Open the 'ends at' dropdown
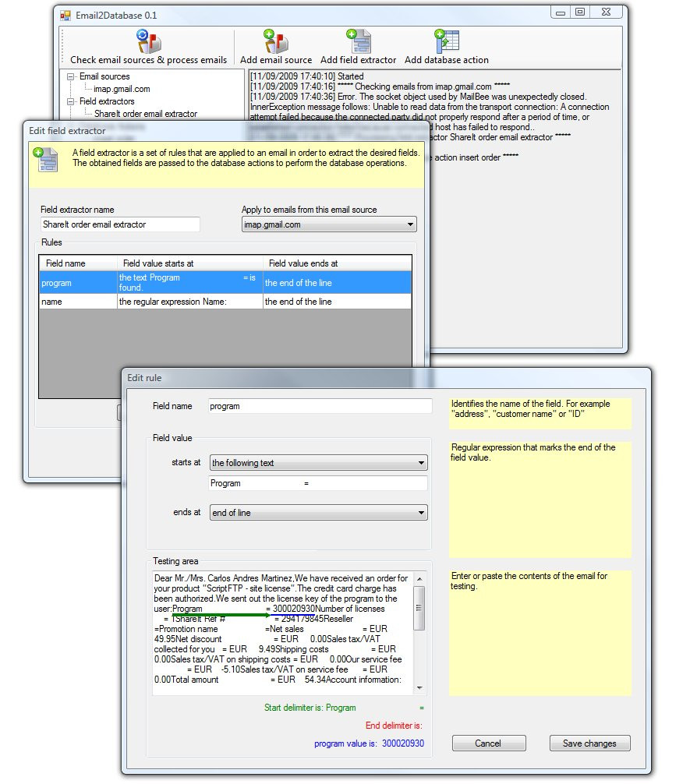697x784 pixels. point(318,513)
